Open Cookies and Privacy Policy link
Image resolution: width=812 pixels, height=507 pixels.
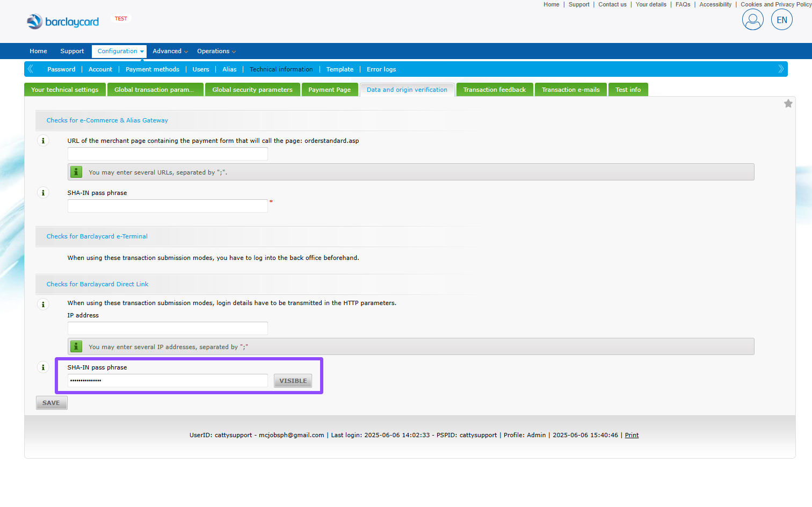click(x=776, y=4)
